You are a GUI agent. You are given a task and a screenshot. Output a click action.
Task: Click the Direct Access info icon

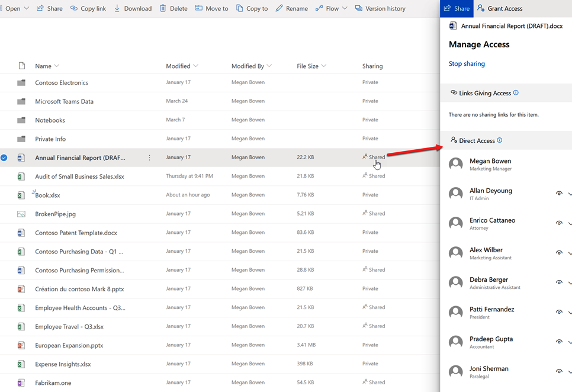tap(499, 140)
